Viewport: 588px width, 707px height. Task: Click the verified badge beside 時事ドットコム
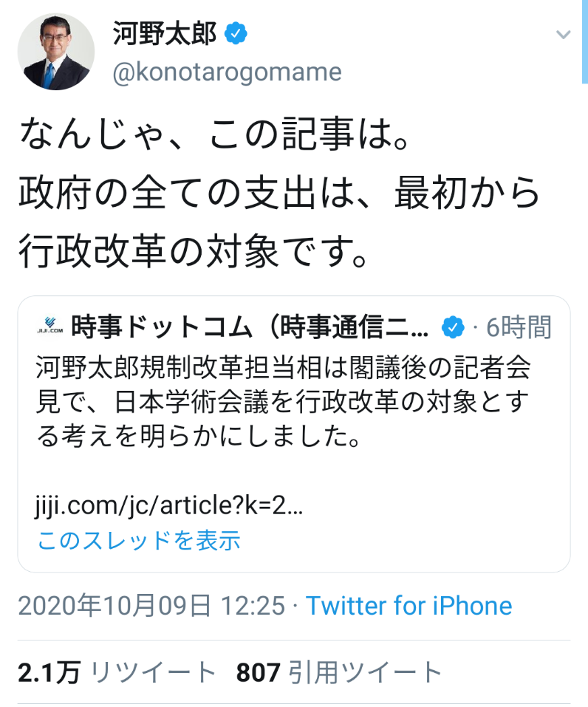click(453, 327)
